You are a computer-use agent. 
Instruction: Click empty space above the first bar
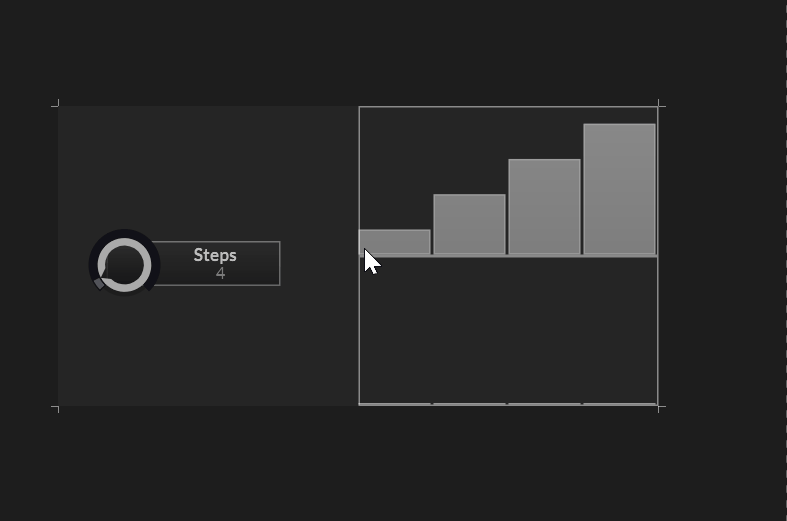coord(395,170)
